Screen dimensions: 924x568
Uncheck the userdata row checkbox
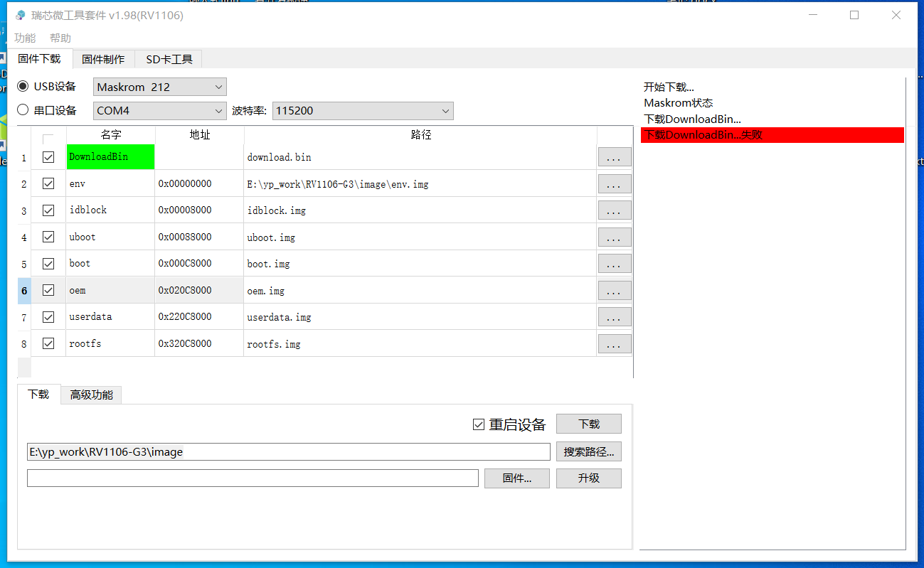coord(48,317)
